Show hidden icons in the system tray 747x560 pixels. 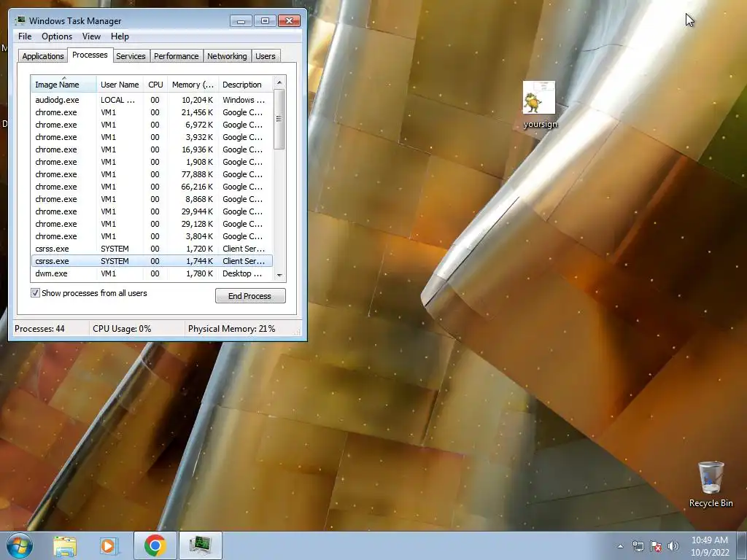coord(620,546)
